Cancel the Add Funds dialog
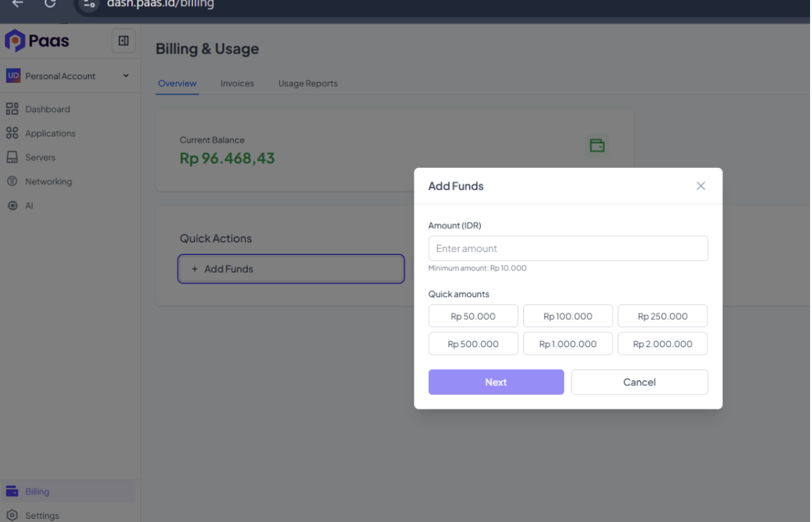 click(639, 382)
